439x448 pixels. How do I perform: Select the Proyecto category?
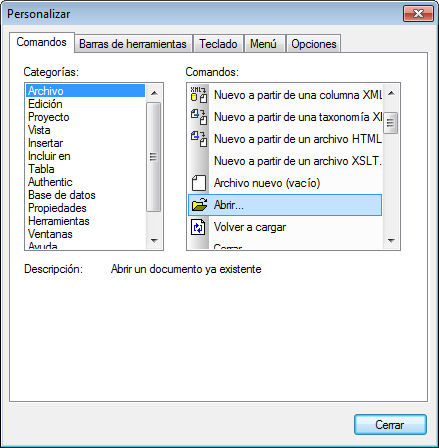click(85, 117)
